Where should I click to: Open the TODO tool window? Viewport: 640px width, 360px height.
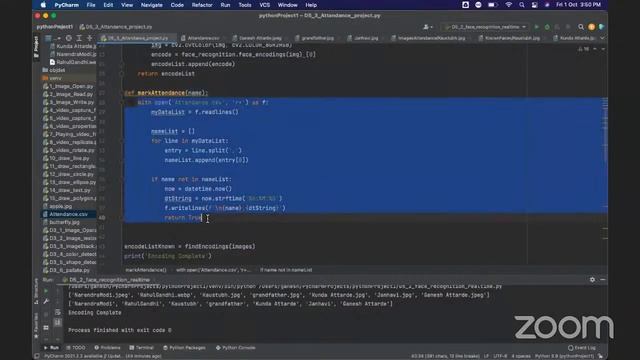coord(76,348)
